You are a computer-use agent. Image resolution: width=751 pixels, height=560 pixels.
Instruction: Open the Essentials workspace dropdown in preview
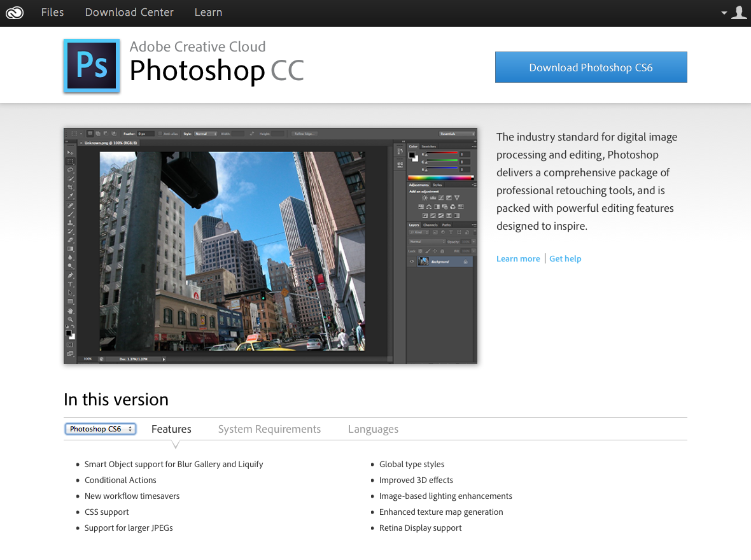click(457, 134)
